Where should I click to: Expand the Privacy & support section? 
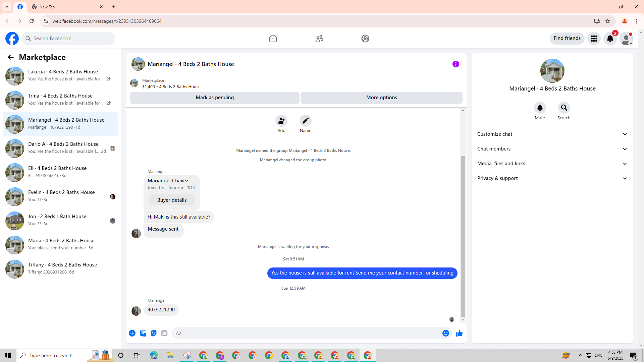point(552,178)
